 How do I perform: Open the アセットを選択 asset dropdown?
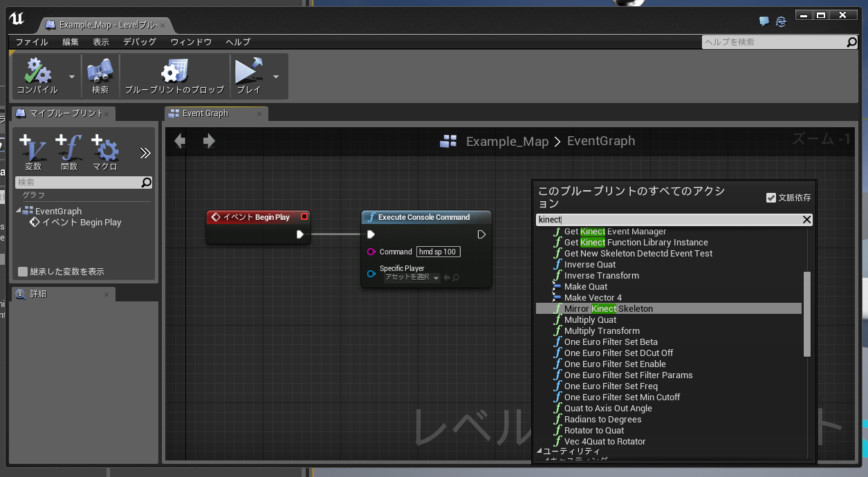pos(412,277)
